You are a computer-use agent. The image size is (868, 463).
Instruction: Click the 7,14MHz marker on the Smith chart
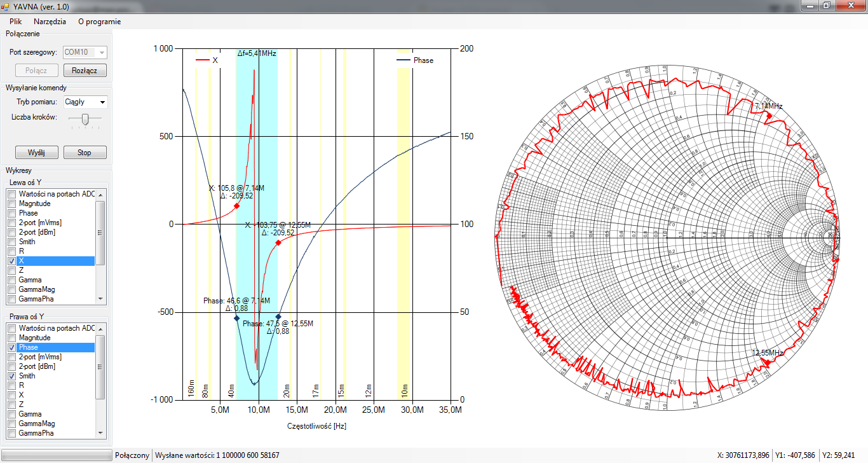768,116
